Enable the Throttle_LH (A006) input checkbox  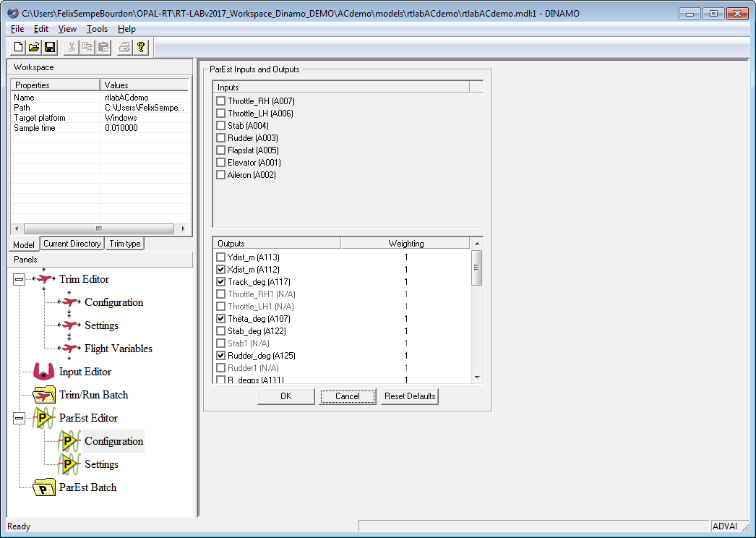(221, 114)
